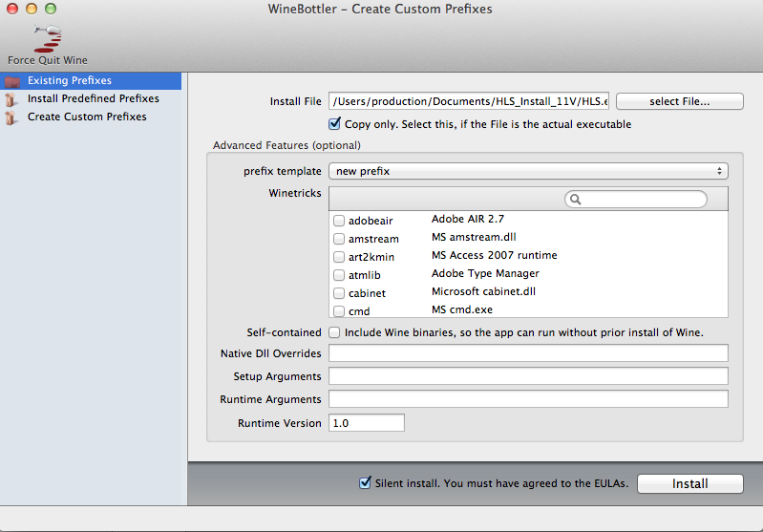Click the Winetricks search field
This screenshot has height=532, width=763.
click(x=635, y=199)
